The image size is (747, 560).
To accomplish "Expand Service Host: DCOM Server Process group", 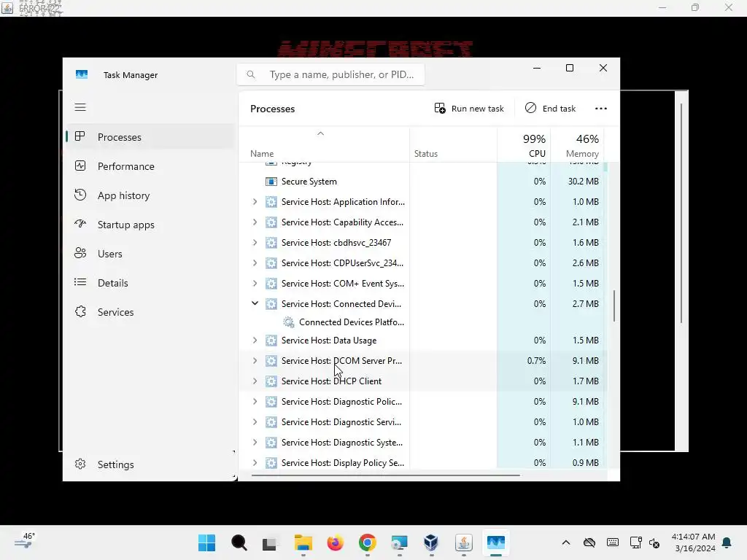I will pyautogui.click(x=255, y=361).
